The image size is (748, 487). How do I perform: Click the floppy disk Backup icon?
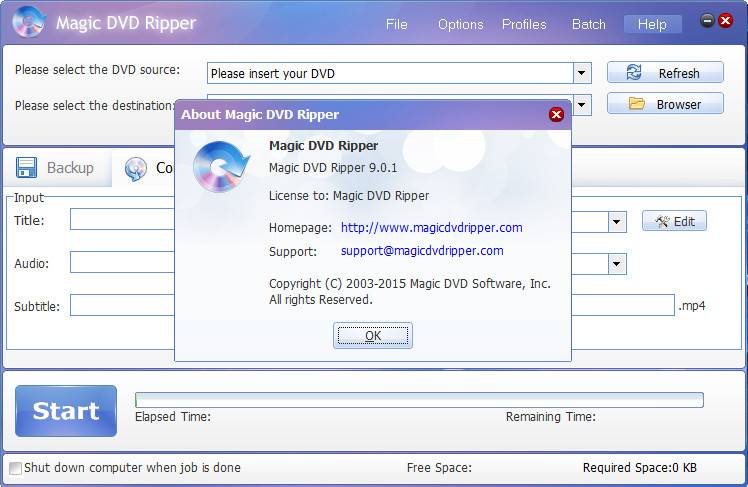click(26, 167)
